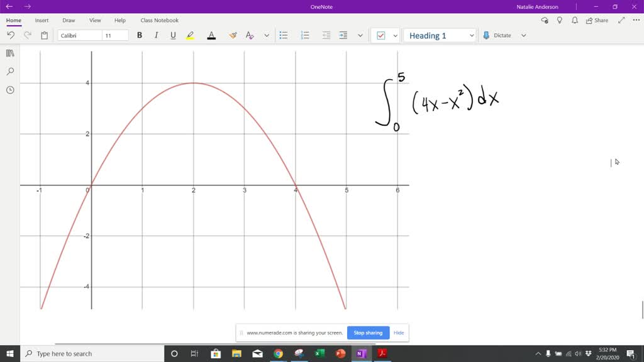Hide the screen sharing notification

(399, 332)
